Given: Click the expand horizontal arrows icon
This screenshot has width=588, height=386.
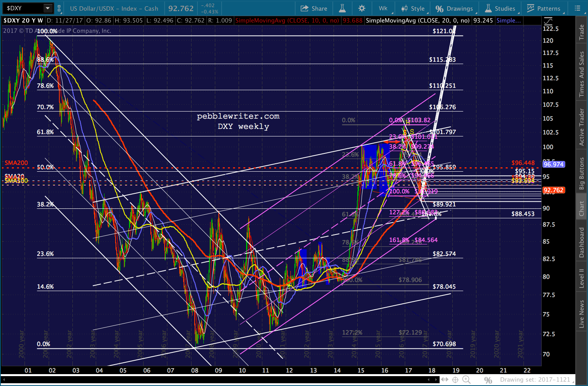Looking at the screenshot, I should click(445, 380).
